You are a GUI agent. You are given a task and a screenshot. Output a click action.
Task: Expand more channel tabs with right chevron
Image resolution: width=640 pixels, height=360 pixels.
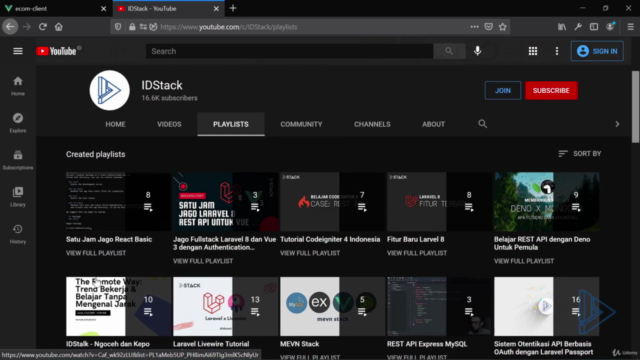617,124
